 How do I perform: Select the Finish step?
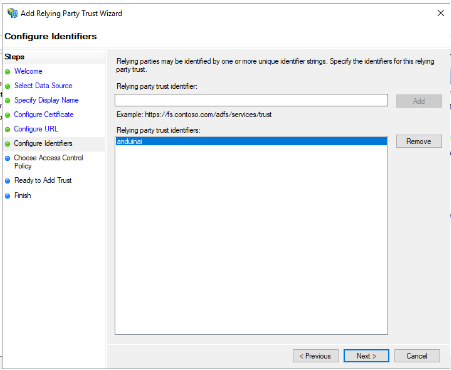pyautogui.click(x=23, y=195)
